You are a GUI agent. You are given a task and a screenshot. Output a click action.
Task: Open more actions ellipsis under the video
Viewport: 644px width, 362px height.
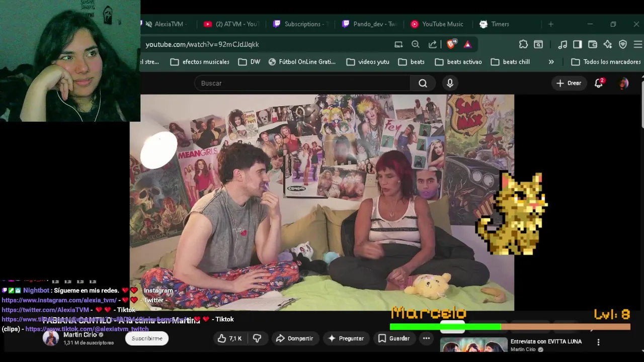(x=426, y=338)
